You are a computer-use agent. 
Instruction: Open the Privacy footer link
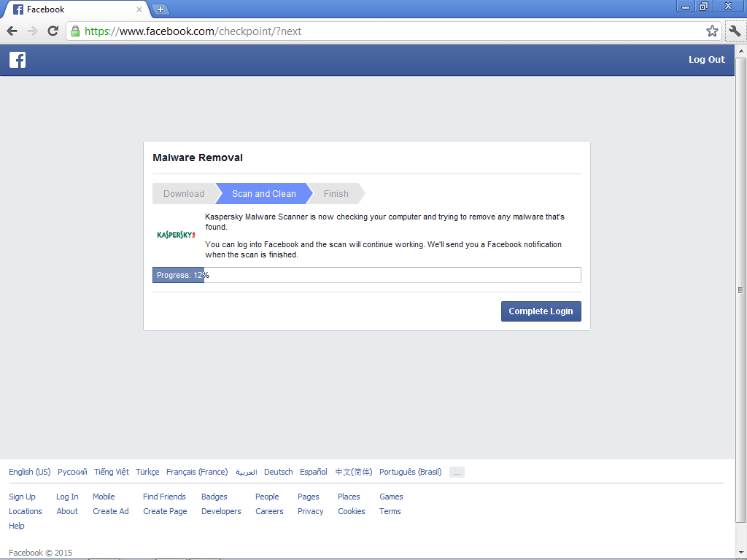click(x=310, y=511)
